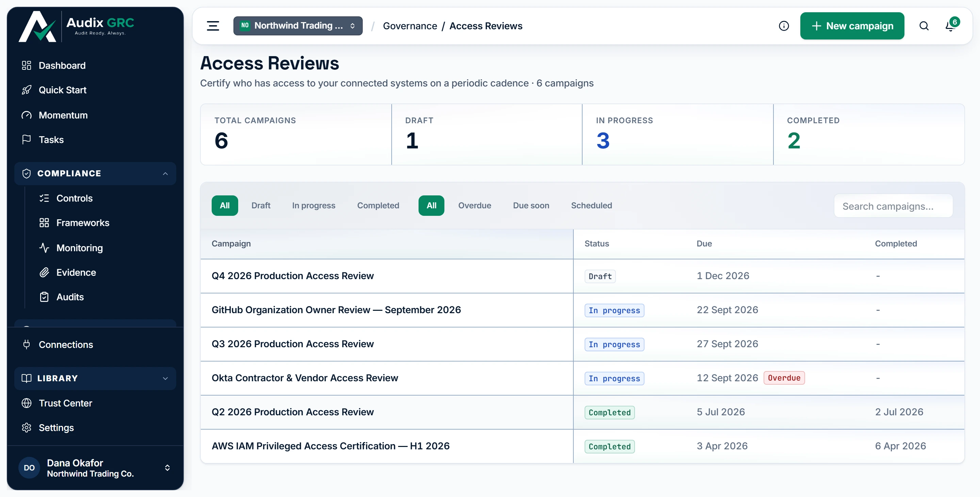Open Q4 2026 Production Access Review

coord(293,276)
